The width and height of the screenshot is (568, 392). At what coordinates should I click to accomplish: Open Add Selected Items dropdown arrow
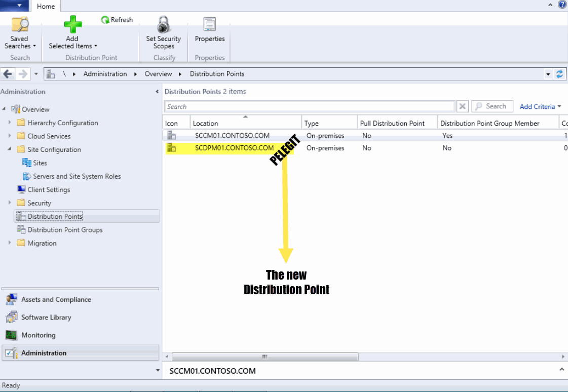point(96,46)
